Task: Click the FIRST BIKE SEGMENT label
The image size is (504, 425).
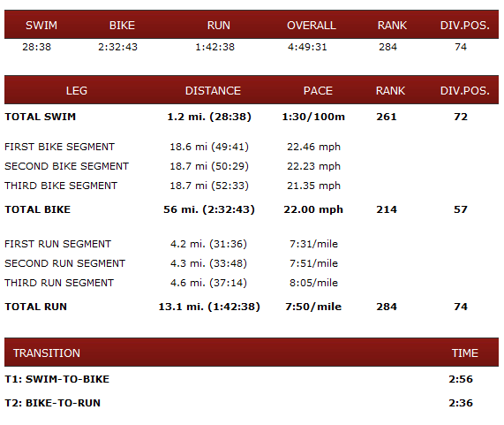Action: click(59, 147)
